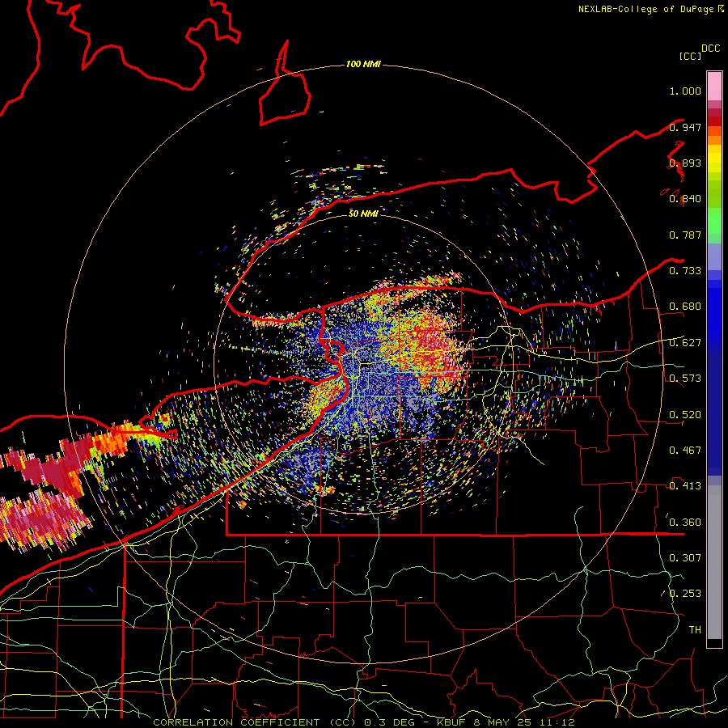The height and width of the screenshot is (728, 728).
Task: Click the 1.000 value on the color scale
Action: click(x=685, y=91)
